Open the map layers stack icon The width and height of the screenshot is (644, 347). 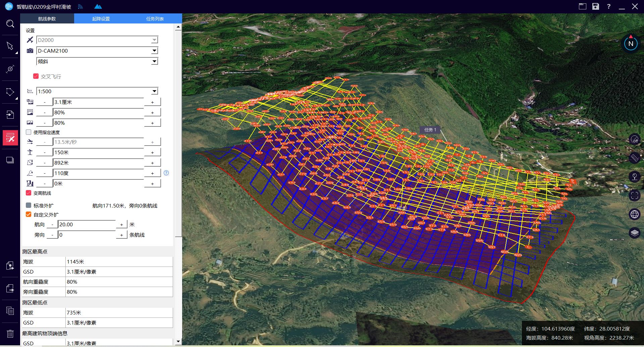click(634, 232)
